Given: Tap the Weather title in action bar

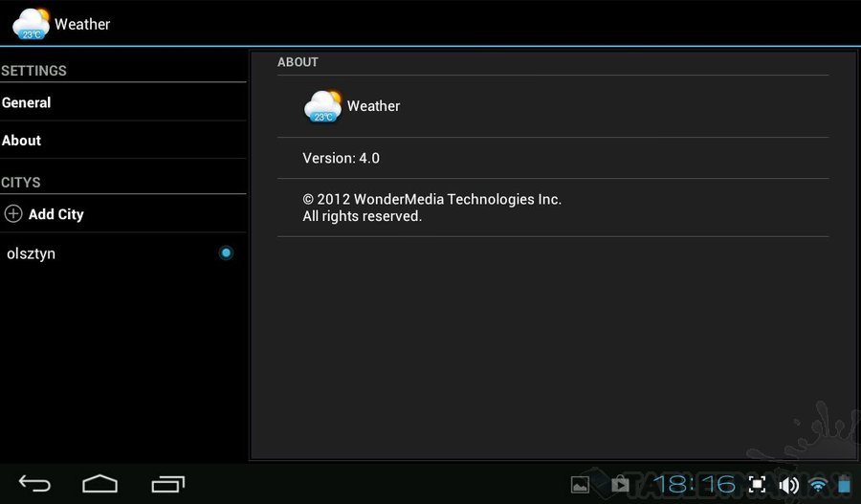Looking at the screenshot, I should click(82, 24).
